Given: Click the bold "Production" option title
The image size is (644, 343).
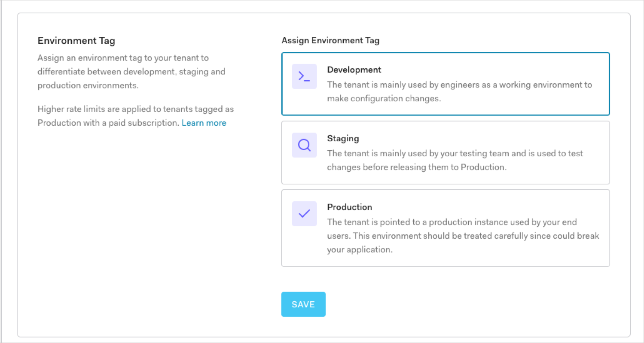Looking at the screenshot, I should 350,207.
